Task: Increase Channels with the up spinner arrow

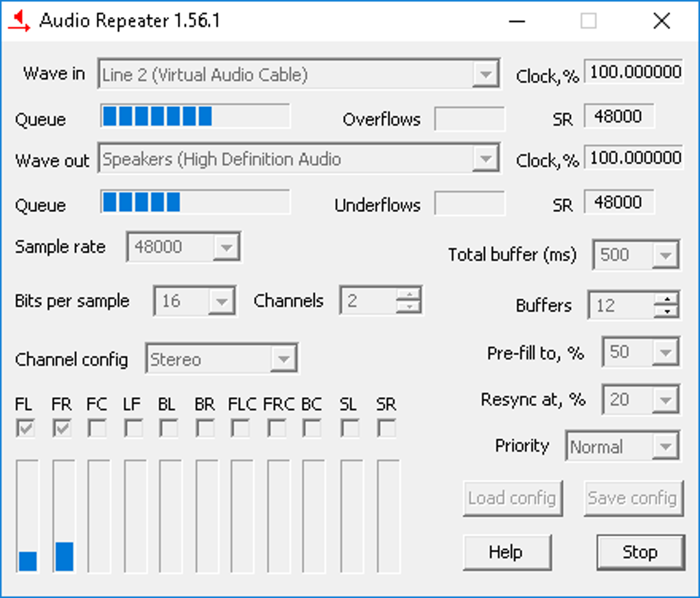Action: point(408,294)
